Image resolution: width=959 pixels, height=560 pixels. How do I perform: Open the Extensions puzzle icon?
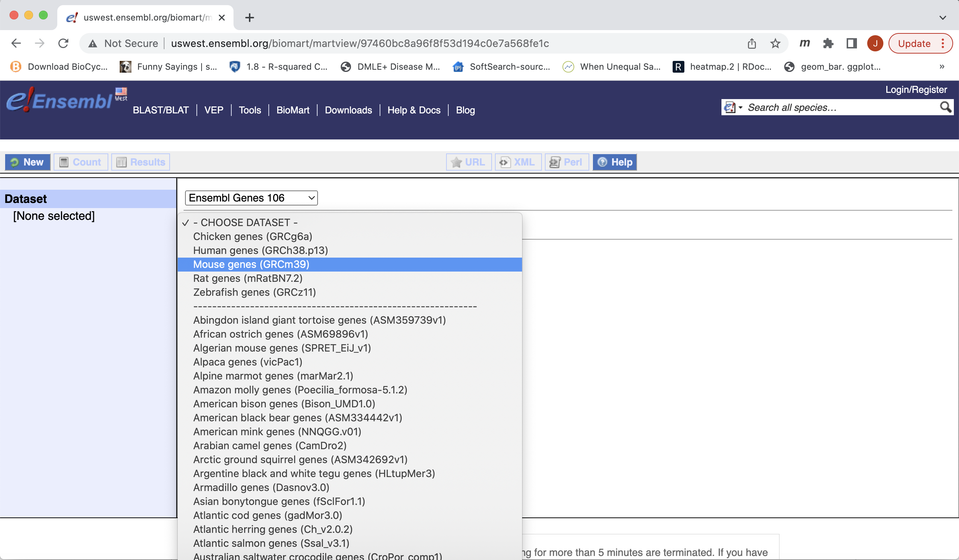click(828, 43)
